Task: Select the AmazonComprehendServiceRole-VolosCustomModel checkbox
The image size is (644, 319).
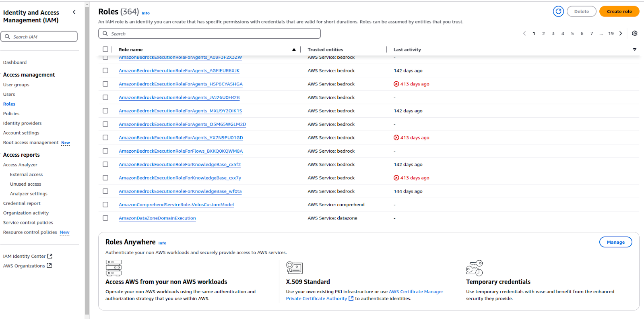Action: 105,205
